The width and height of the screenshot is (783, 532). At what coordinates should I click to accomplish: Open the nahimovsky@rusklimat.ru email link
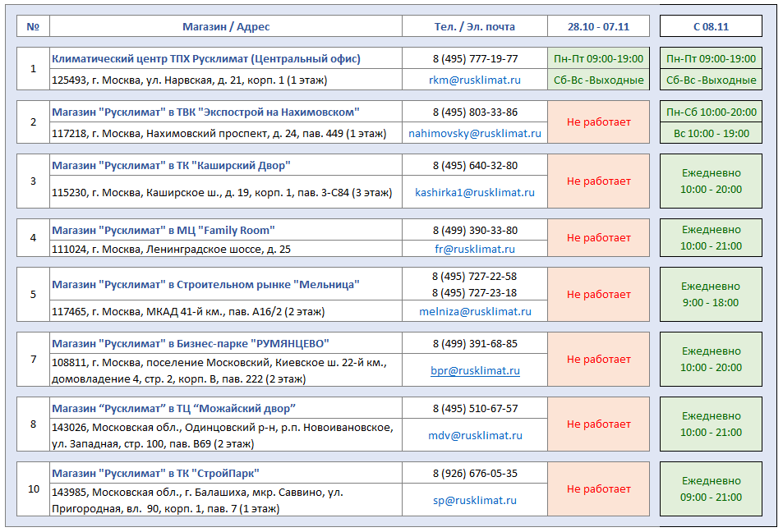click(475, 133)
